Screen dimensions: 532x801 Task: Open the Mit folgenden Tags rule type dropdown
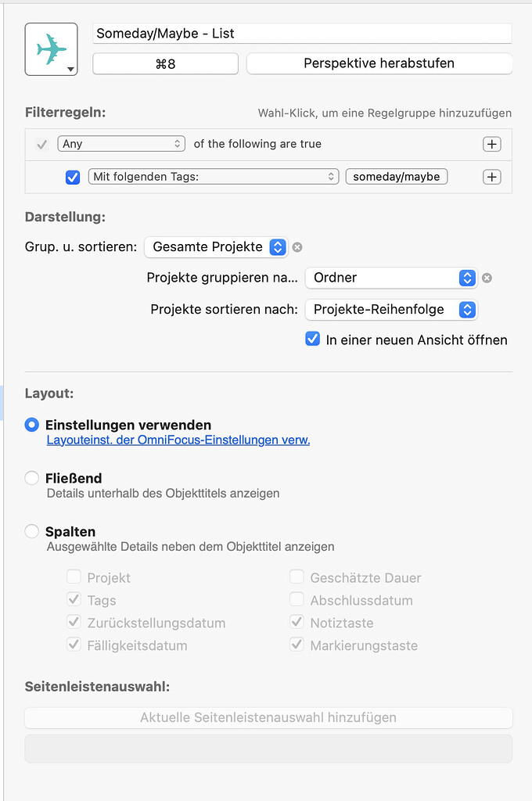tap(211, 177)
